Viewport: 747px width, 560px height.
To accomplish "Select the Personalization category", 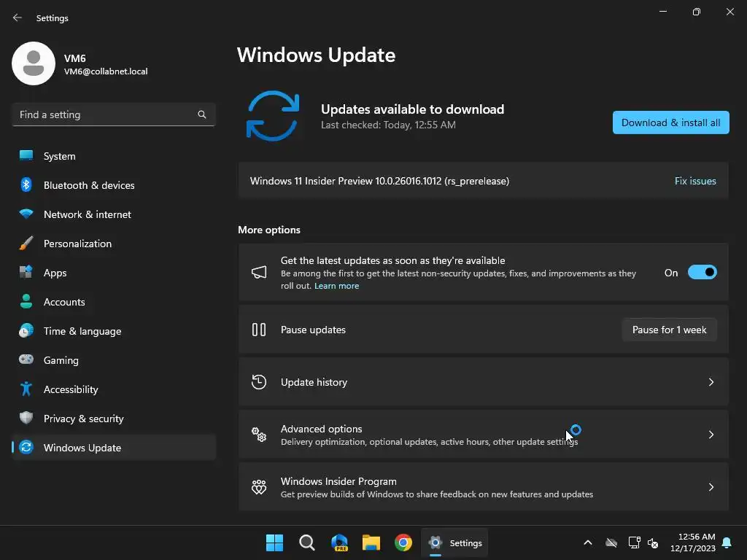I will click(114, 244).
